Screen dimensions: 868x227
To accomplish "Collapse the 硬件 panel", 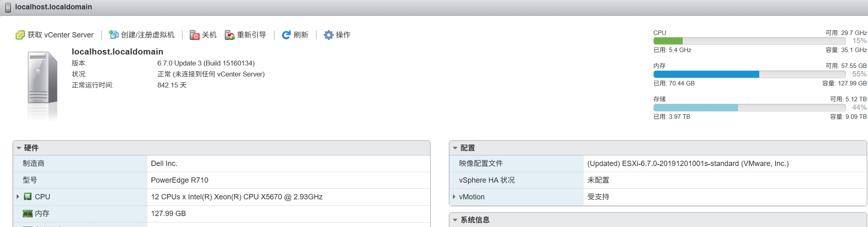I will [x=19, y=148].
